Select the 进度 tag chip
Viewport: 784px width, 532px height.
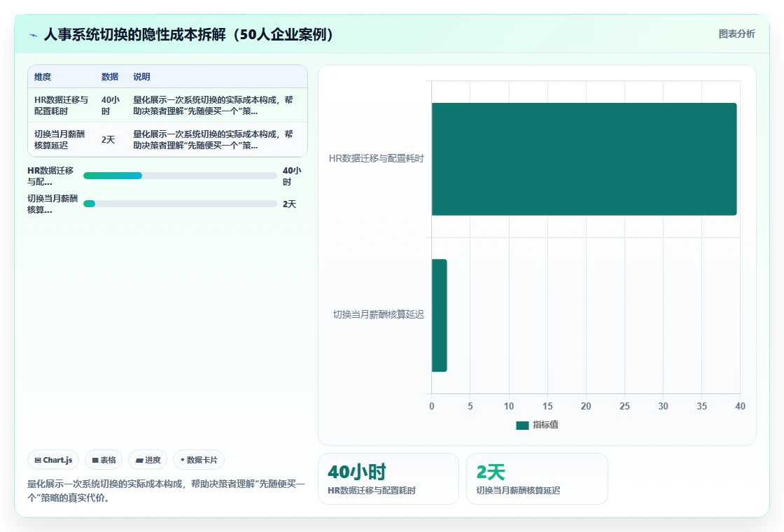pyautogui.click(x=148, y=460)
